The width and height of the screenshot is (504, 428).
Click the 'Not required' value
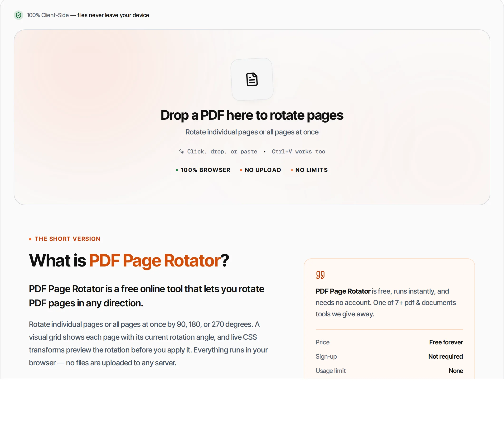(446, 357)
